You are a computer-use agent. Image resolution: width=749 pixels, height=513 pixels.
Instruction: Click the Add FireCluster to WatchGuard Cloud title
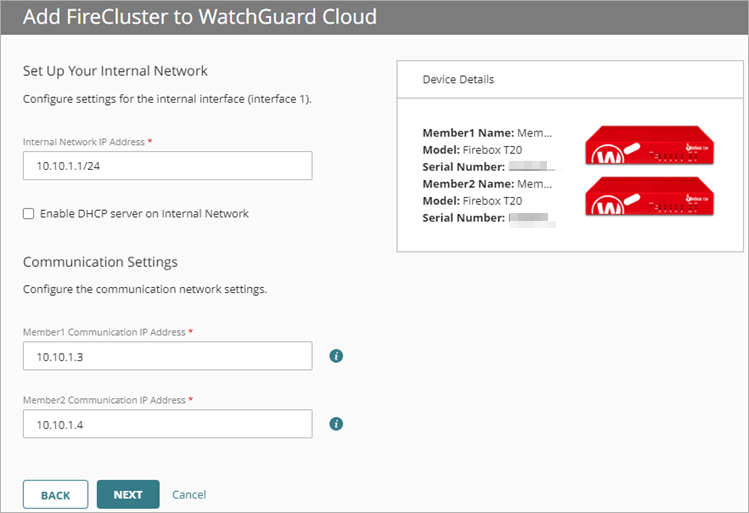(200, 17)
